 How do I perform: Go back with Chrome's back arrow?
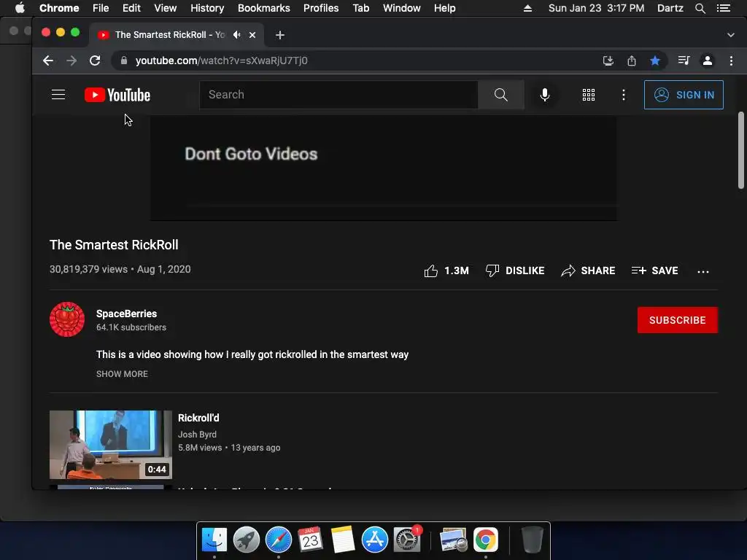click(x=48, y=61)
